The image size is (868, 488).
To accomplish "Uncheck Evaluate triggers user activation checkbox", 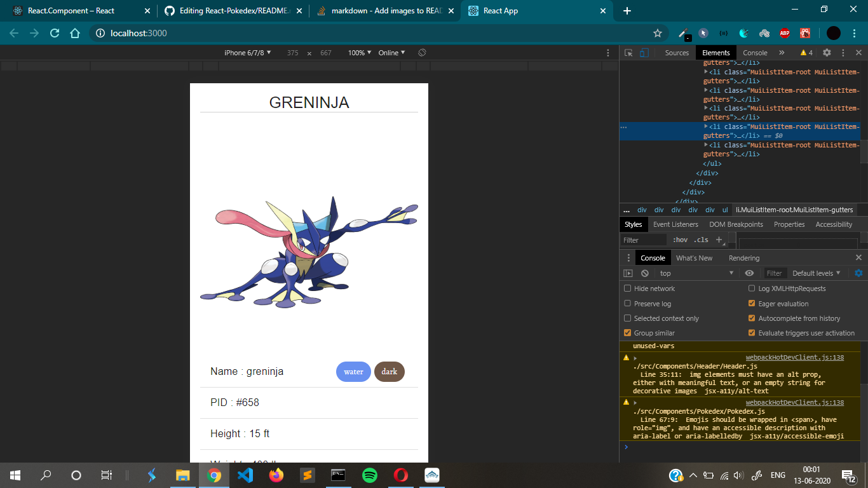I will click(x=752, y=333).
